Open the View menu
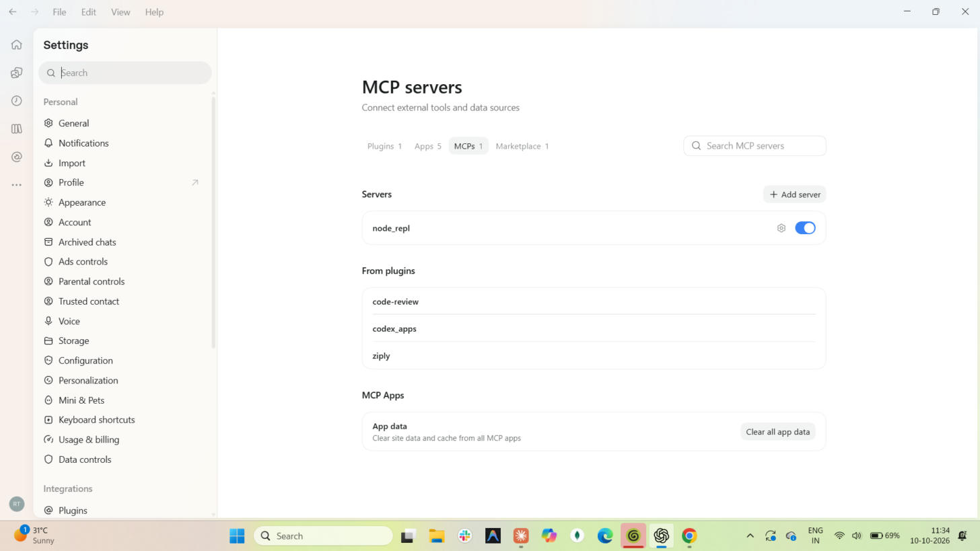 (120, 12)
